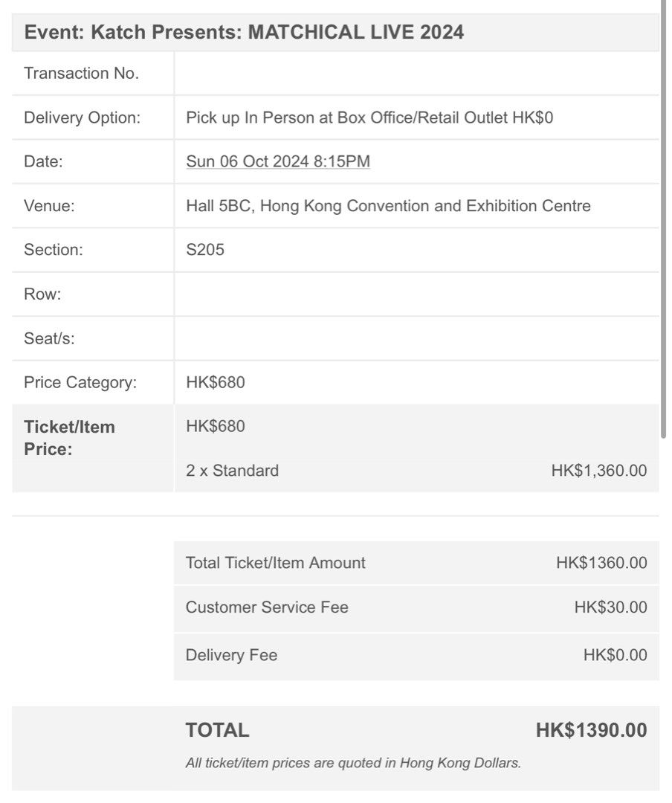Click the Total Ticket/Item Amount row label
The image size is (672, 803).
[275, 563]
